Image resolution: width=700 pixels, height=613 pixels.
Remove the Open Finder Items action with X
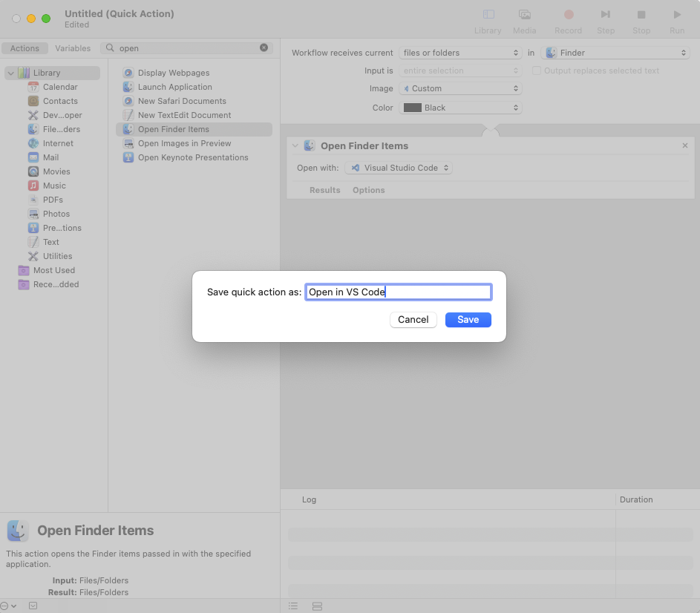coord(685,145)
